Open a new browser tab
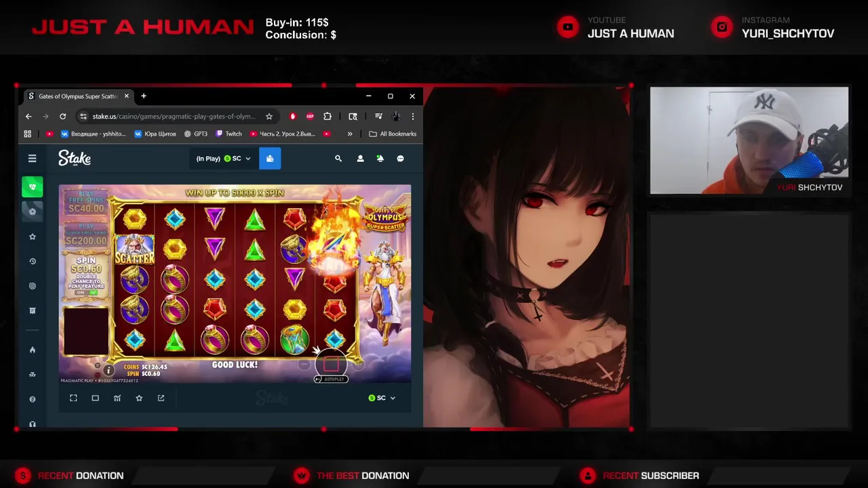 click(x=144, y=96)
